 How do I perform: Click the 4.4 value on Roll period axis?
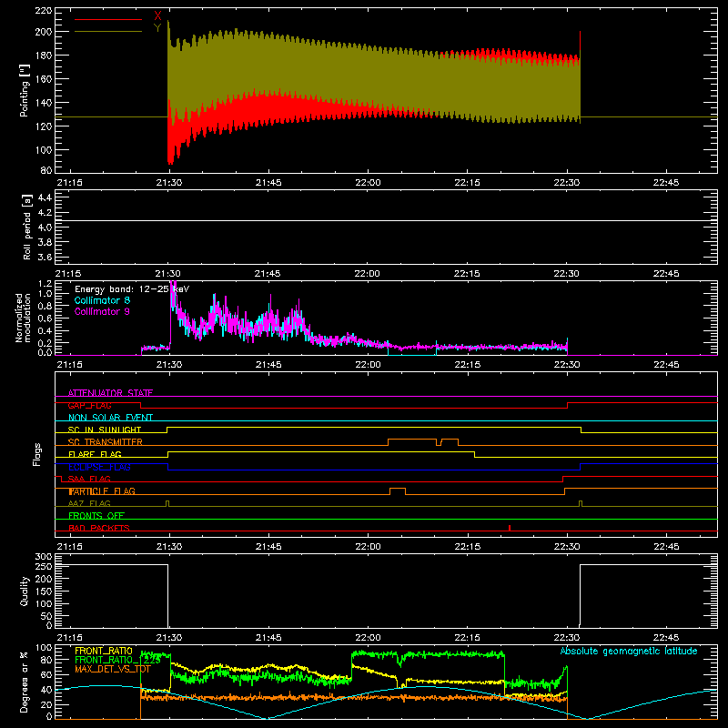[45, 197]
